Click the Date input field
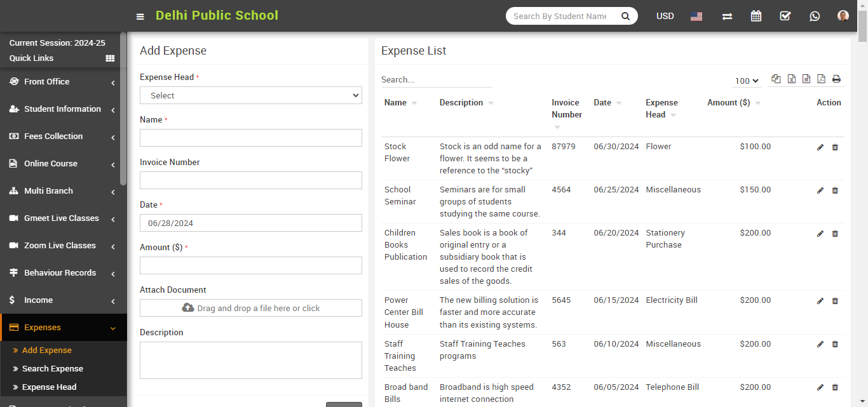The image size is (868, 407). point(250,224)
